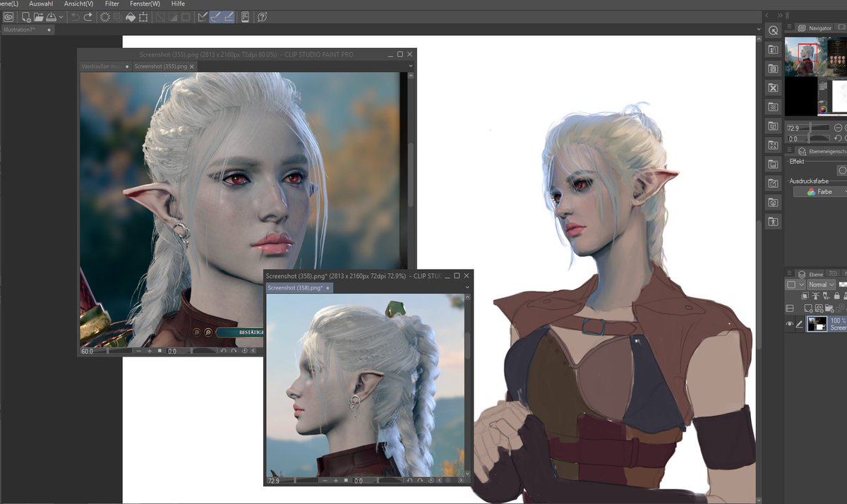847x504 pixels.
Task: Click the crossed-out material icon in dock
Action: (773, 88)
